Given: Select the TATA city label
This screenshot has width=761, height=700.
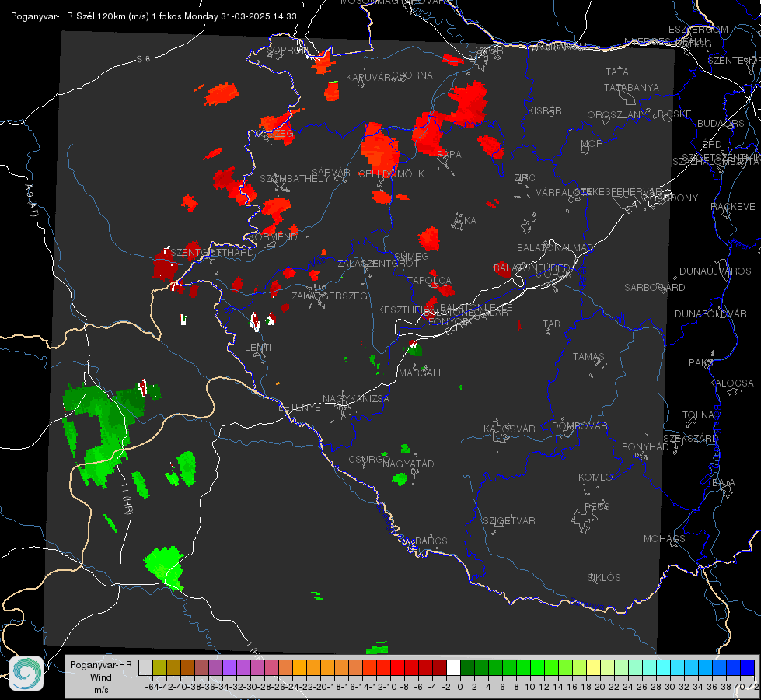Looking at the screenshot, I should click(617, 72).
